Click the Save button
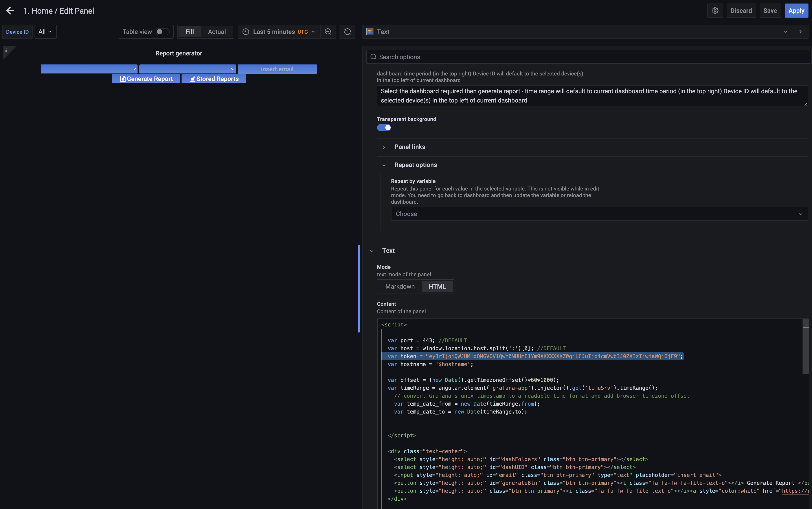This screenshot has width=812, height=509. coord(770,11)
